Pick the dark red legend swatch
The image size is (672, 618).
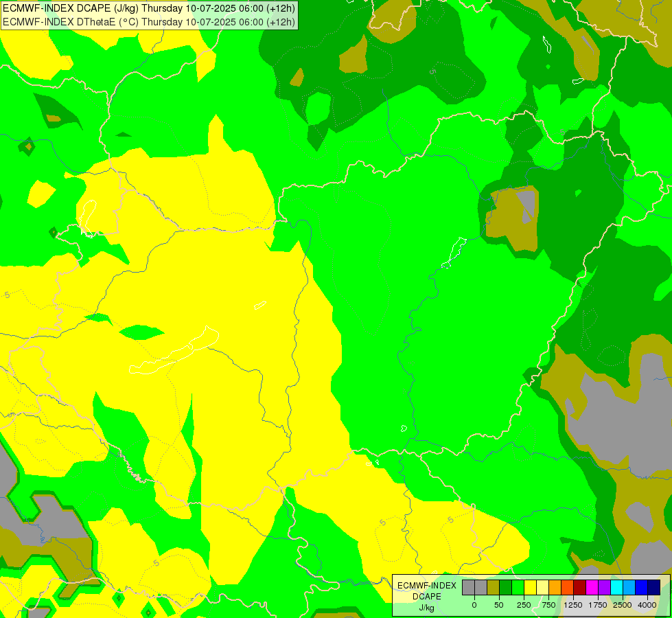(x=580, y=587)
